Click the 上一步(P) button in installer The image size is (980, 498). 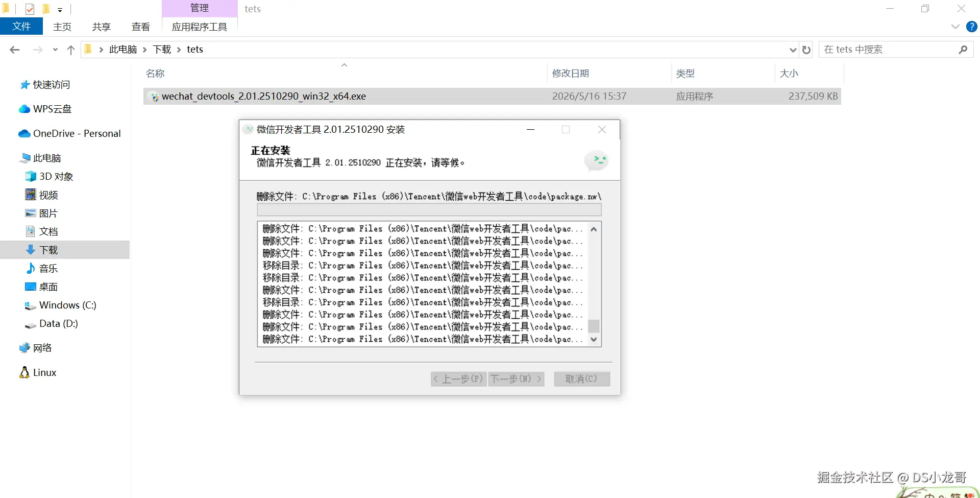458,378
